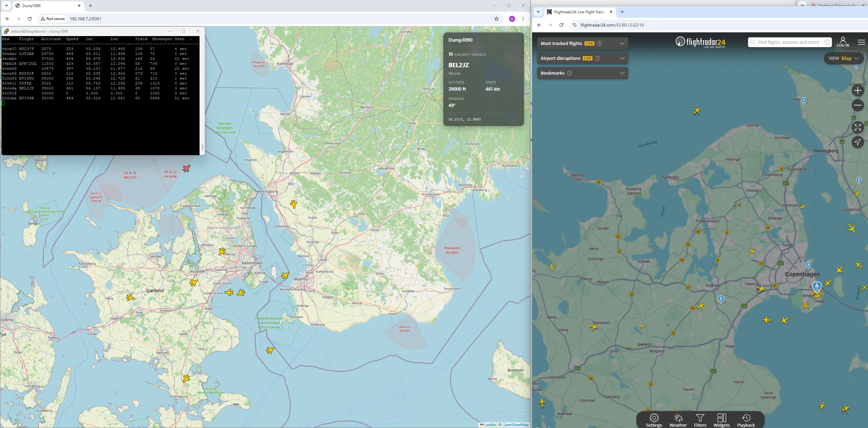Viewport: 868px width, 428px height.
Task: Click Copenhagen airport pin marker
Action: [817, 287]
